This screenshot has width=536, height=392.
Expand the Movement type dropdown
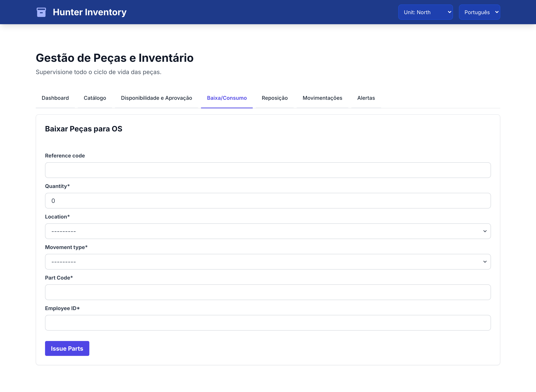268,262
